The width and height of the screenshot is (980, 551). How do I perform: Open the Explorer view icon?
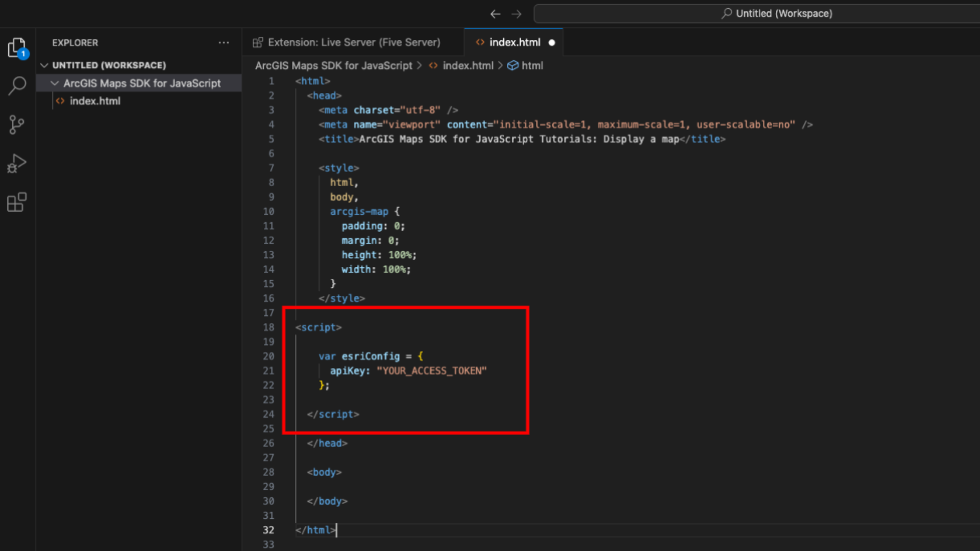[x=17, y=48]
